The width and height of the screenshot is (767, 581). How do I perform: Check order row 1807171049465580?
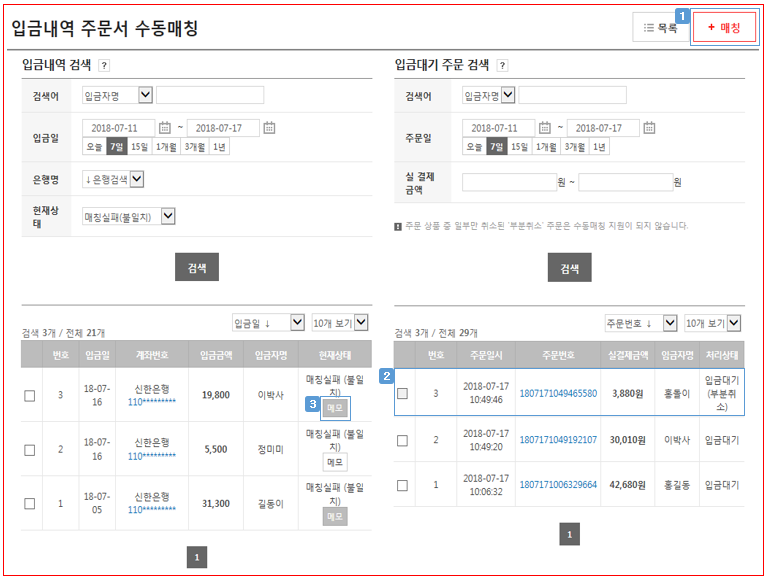coord(403,393)
